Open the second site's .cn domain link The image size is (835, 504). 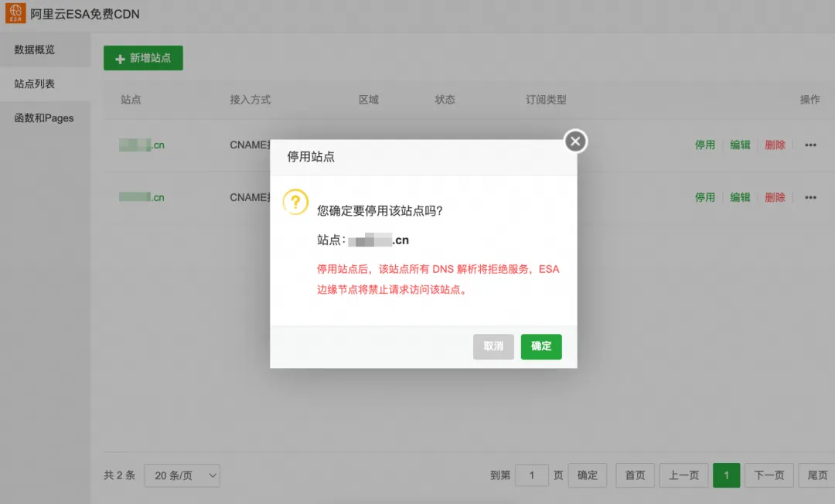click(141, 197)
